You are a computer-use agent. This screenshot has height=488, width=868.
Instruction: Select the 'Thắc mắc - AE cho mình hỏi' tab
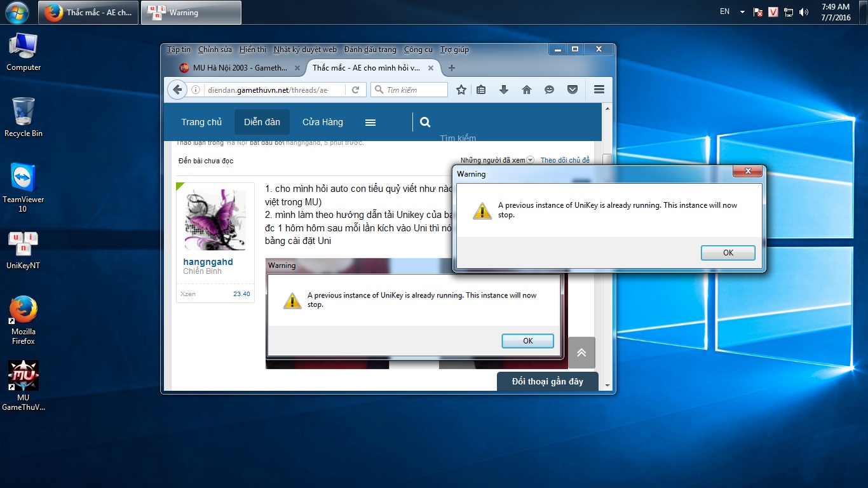(x=372, y=68)
